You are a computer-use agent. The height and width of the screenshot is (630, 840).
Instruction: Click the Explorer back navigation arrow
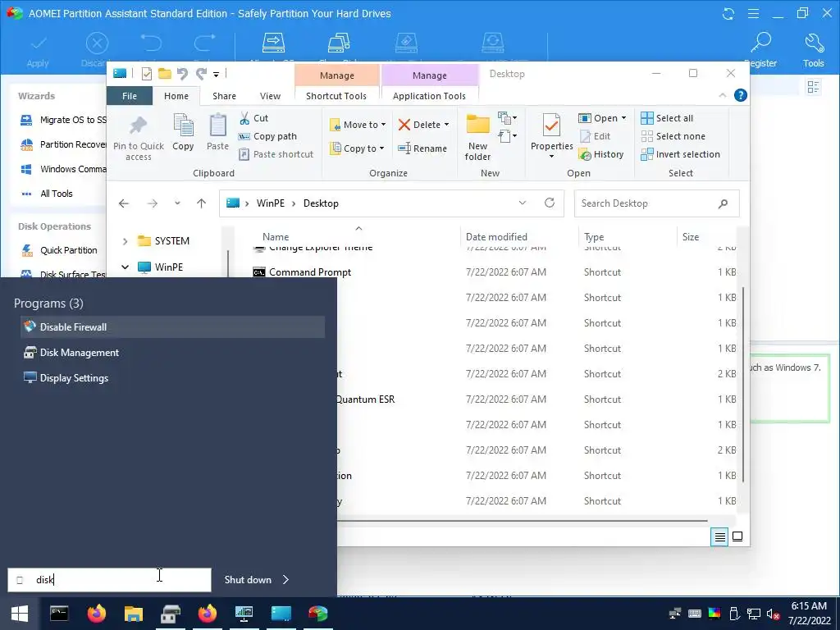pyautogui.click(x=124, y=203)
